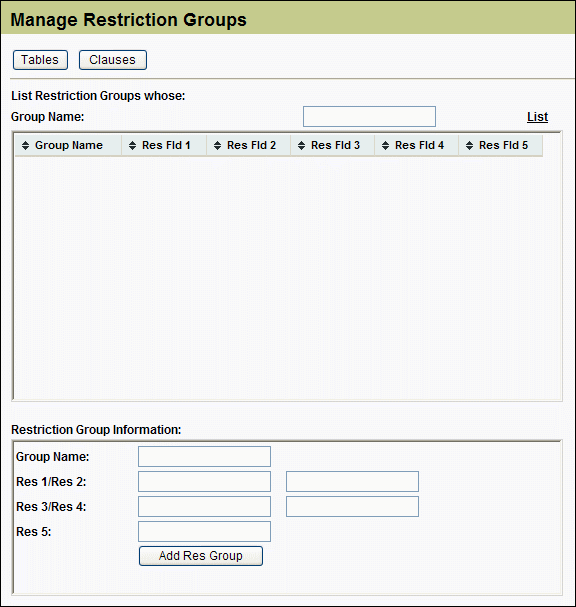This screenshot has width=576, height=607.
Task: Sort by Res Fld 5 arrow icon
Action: (470, 146)
